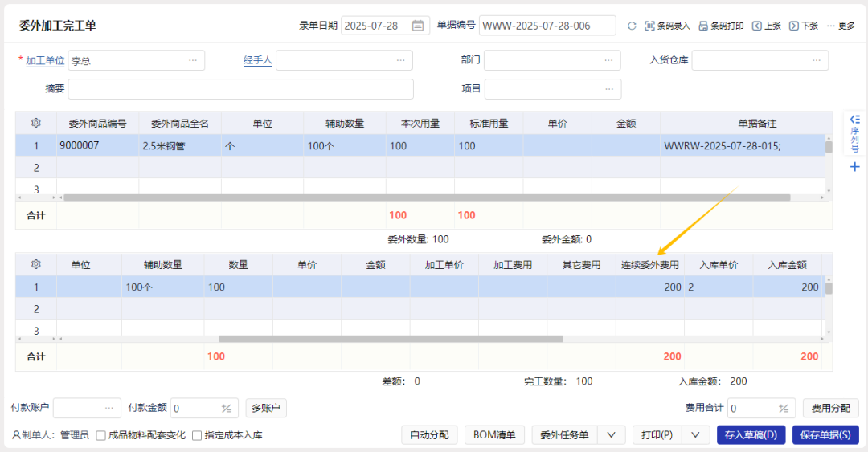Click upper table vertical scrollbar
The width and height of the screenshot is (868, 452).
click(829, 147)
